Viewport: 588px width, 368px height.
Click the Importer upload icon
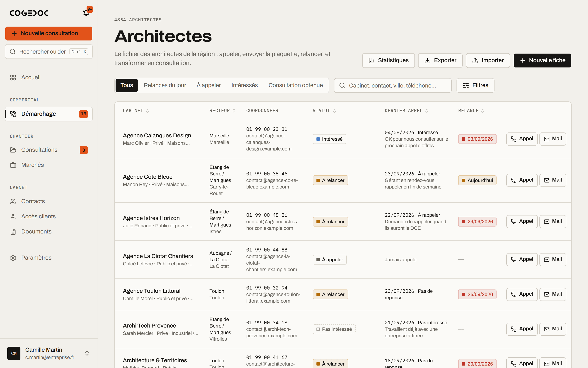475,61
